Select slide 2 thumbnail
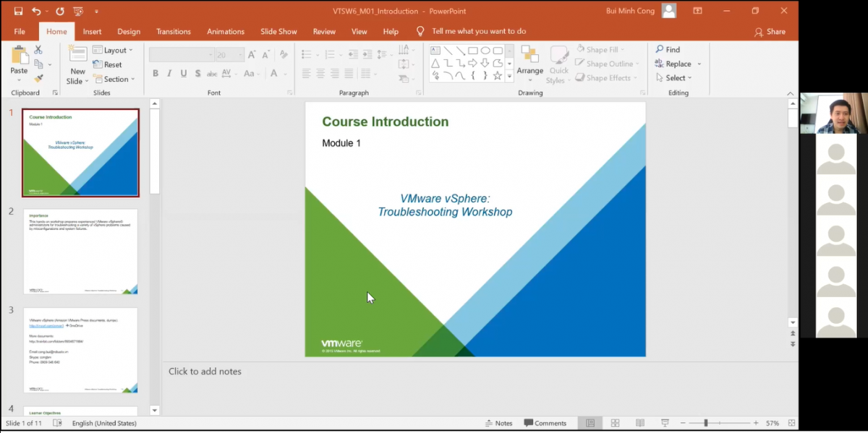The height and width of the screenshot is (433, 868). coord(80,252)
